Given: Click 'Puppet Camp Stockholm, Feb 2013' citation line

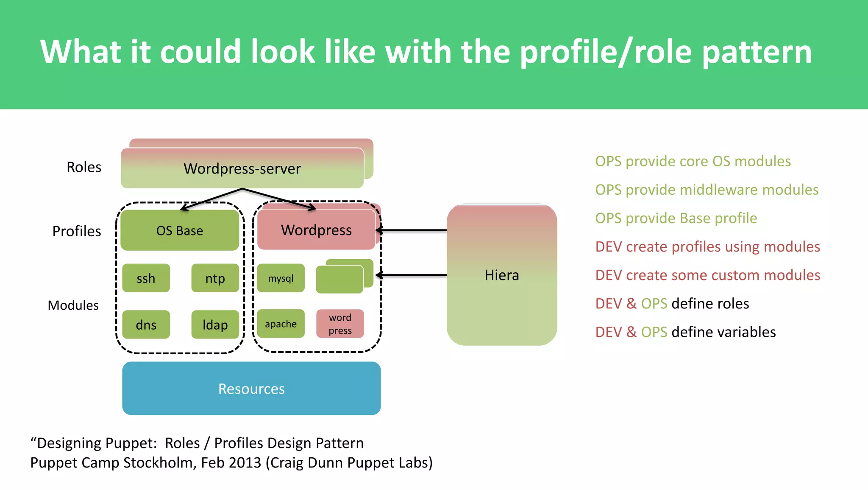Looking at the screenshot, I should 231,462.
